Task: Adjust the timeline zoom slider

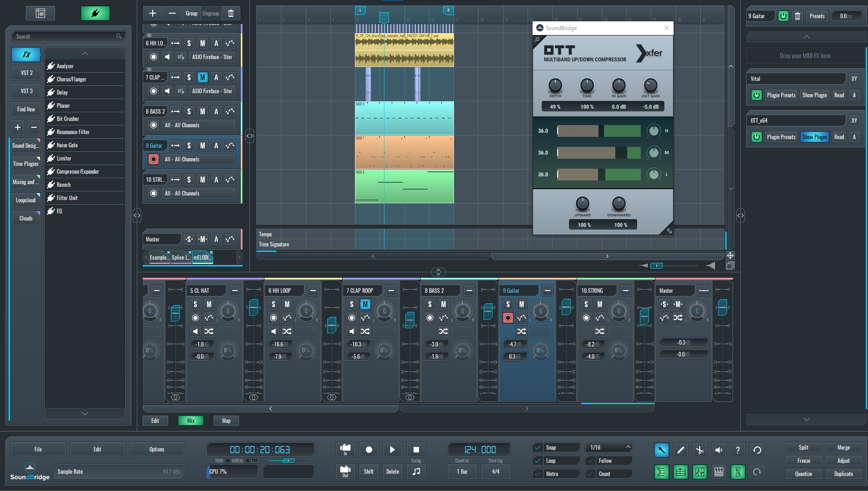Action: pos(657,266)
